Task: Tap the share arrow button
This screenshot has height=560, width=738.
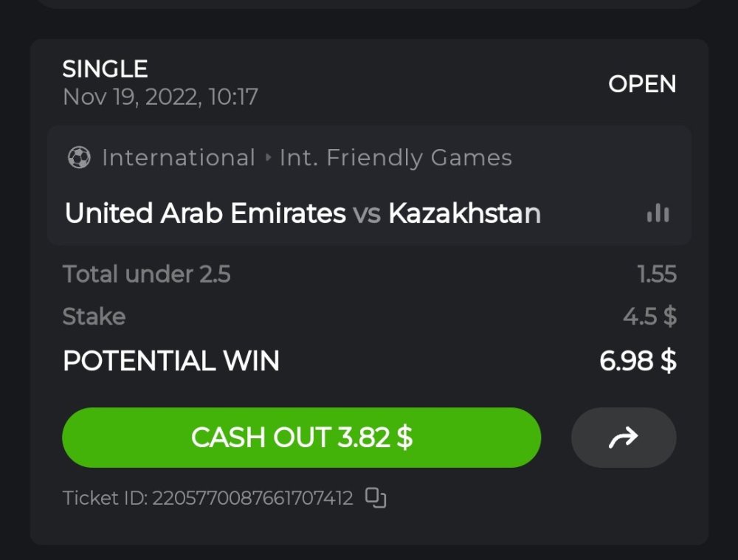Action: point(624,438)
